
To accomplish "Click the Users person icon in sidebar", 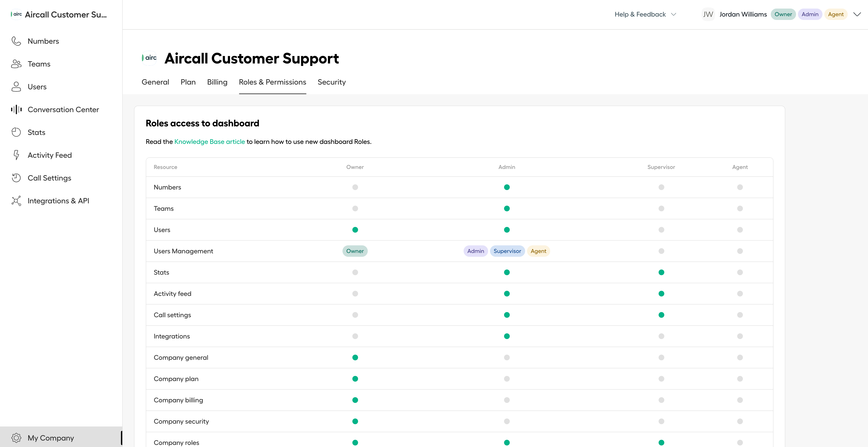I will point(16,87).
